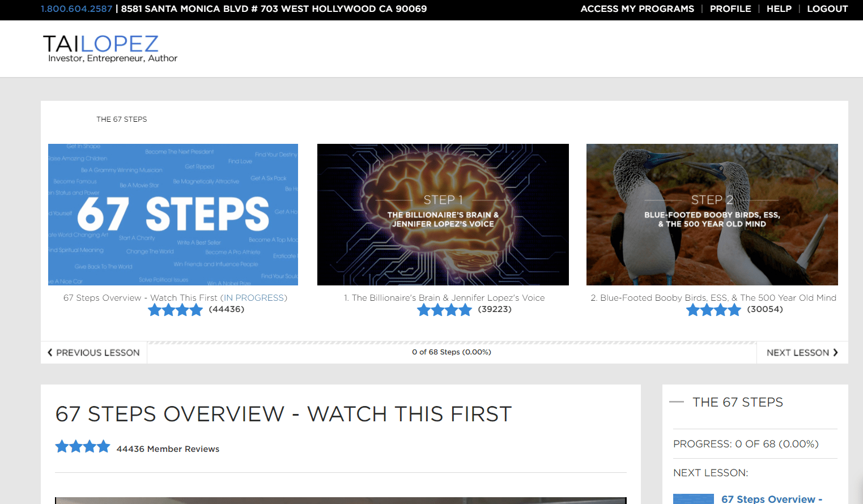
Task: Click the Tai Lopez logo
Action: click(x=110, y=48)
